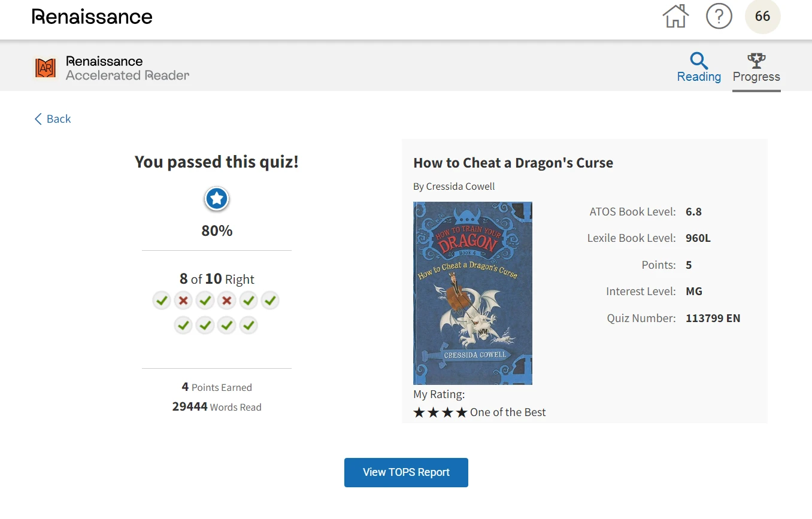Switch to the Reading tab
This screenshot has width=812, height=519.
tap(699, 66)
